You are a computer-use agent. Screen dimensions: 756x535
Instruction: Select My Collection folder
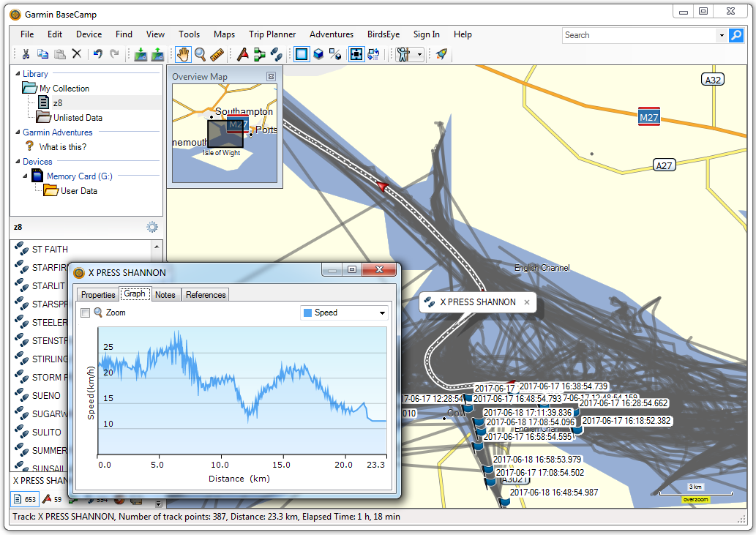(64, 89)
